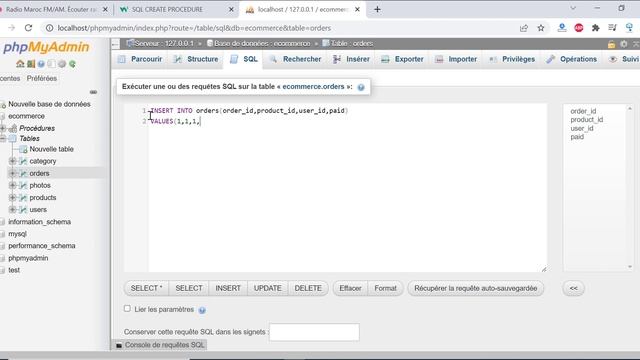Open the Privilèges tab

pyautogui.click(x=512, y=59)
